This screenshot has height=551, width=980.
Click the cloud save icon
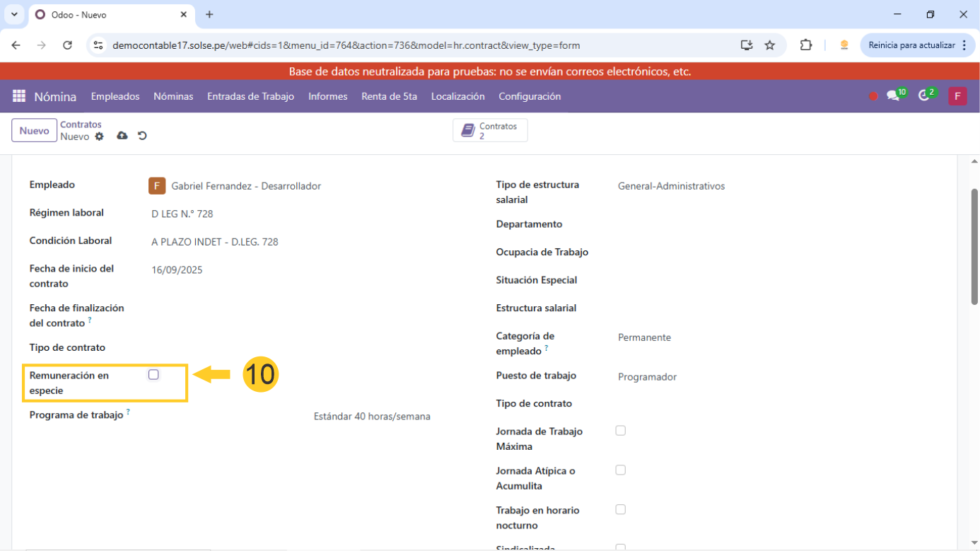click(x=122, y=136)
